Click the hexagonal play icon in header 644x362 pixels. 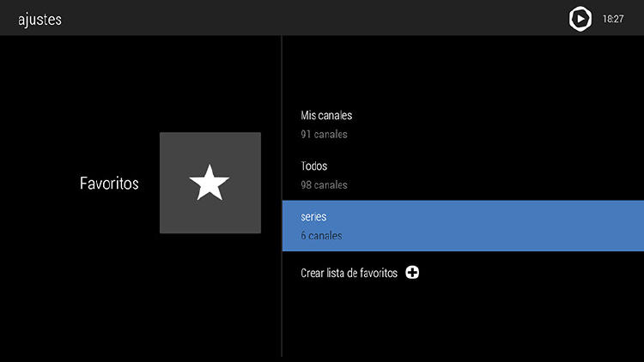click(580, 18)
